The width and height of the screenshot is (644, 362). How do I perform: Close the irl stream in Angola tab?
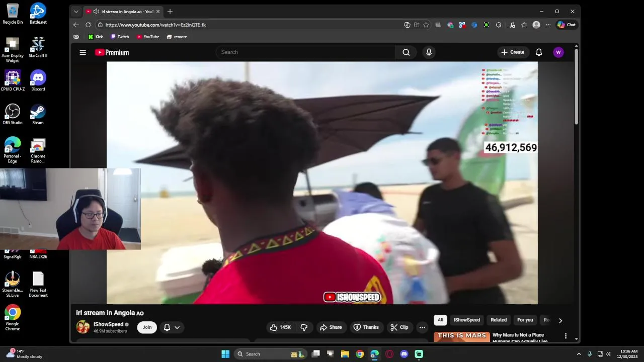158,11
